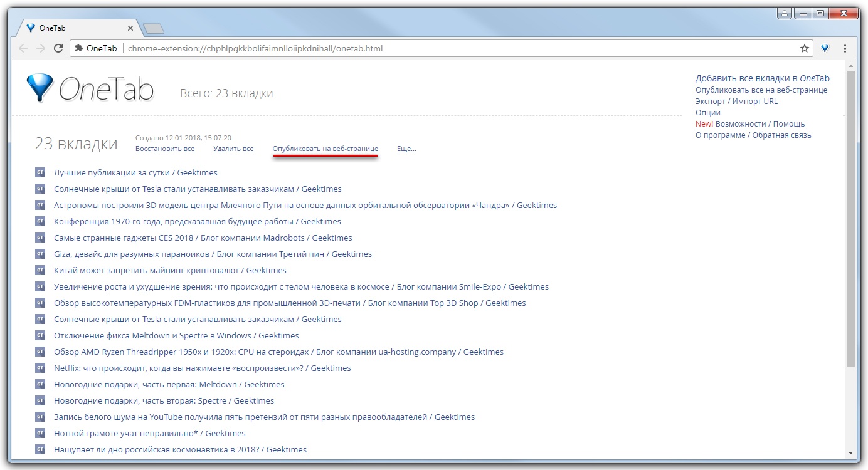Image resolution: width=868 pixels, height=470 pixels.
Task: Click the GT favicon beside the CES 2018 gadgets article
Action: click(x=40, y=238)
